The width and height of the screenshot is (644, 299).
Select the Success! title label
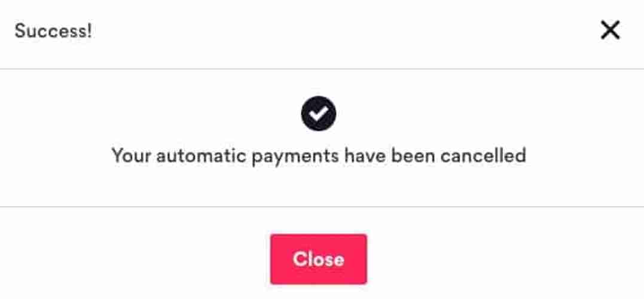click(53, 31)
